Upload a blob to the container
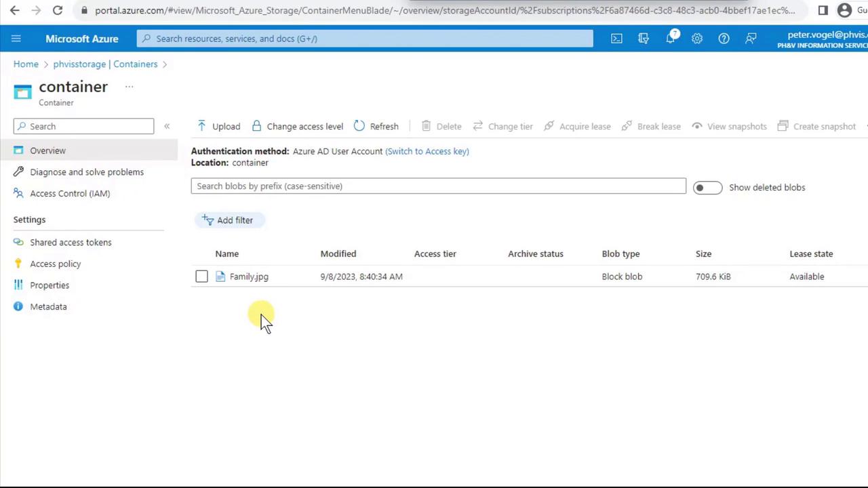 click(x=218, y=126)
